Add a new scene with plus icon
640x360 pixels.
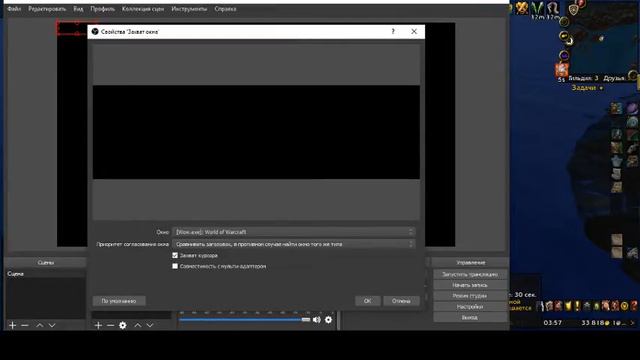coord(13,325)
